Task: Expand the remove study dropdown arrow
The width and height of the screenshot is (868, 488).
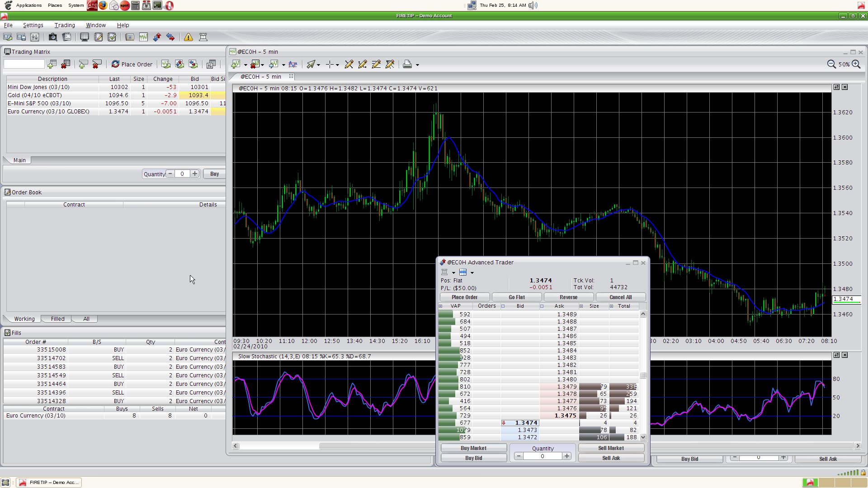Action: coord(262,65)
